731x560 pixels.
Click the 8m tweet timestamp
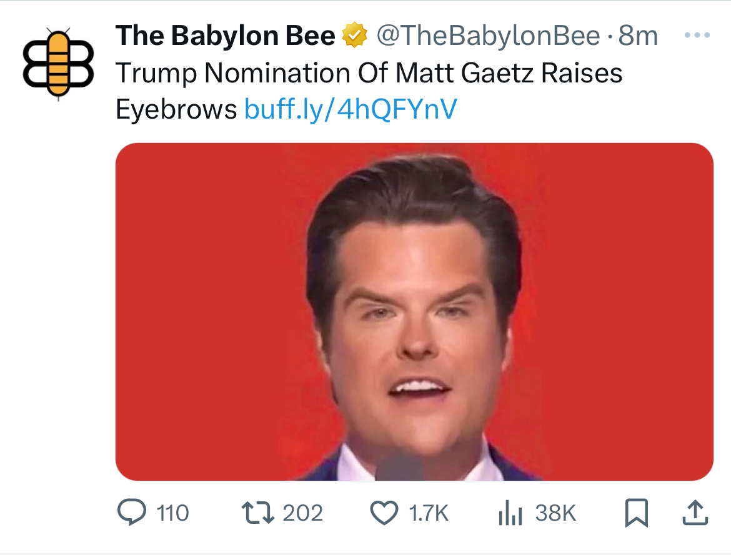point(637,37)
